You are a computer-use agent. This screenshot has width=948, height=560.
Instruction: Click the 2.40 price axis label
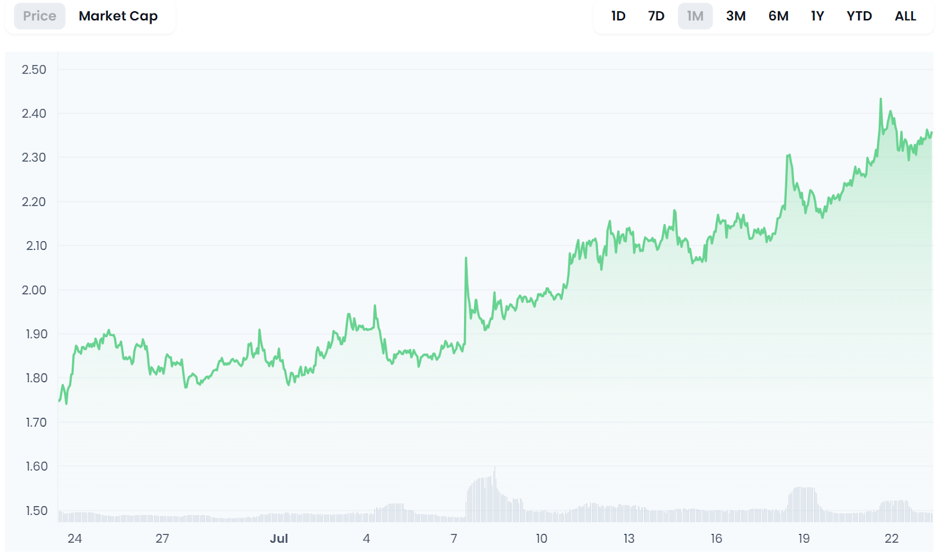pos(34,113)
